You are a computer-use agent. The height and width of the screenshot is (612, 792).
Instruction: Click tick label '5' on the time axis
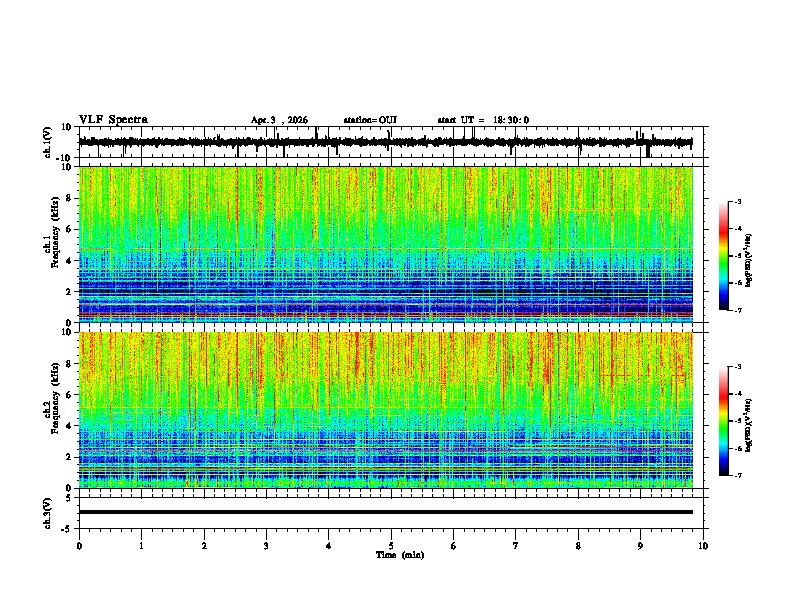tap(391, 546)
